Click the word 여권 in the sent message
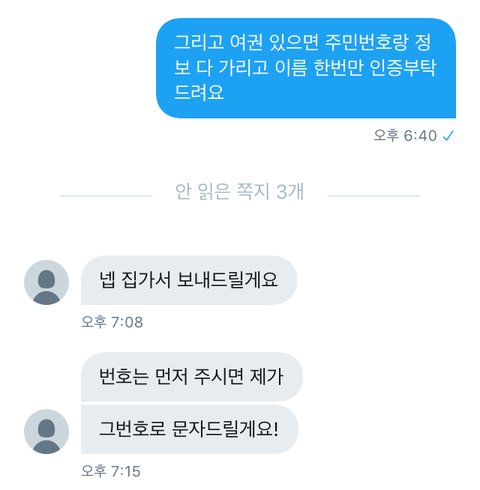The image size is (480, 490). click(246, 42)
